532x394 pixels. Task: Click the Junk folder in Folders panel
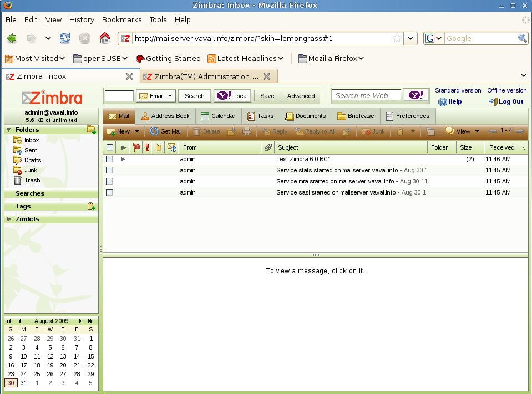pyautogui.click(x=30, y=170)
